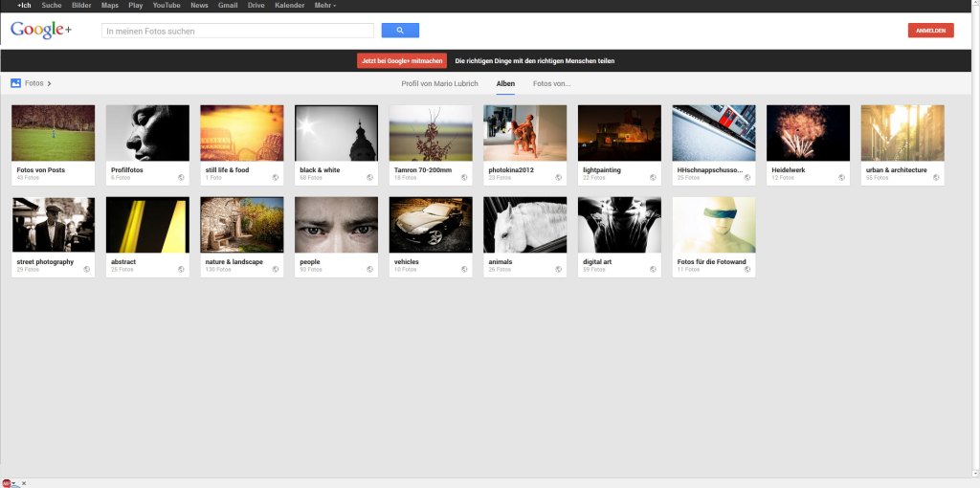Open the lightpainting album thumbnail
980x488 pixels.
click(620, 133)
